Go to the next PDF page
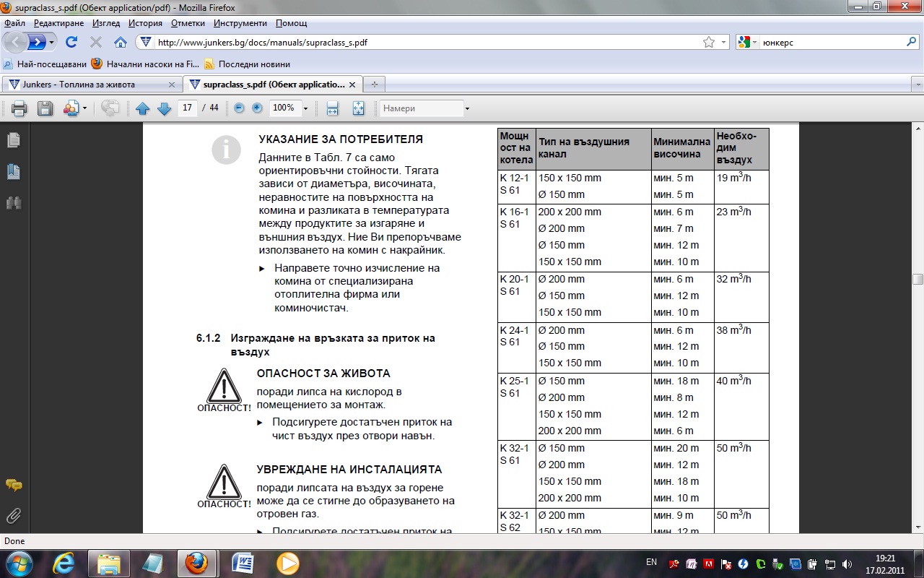This screenshot has width=924, height=578. pyautogui.click(x=164, y=108)
